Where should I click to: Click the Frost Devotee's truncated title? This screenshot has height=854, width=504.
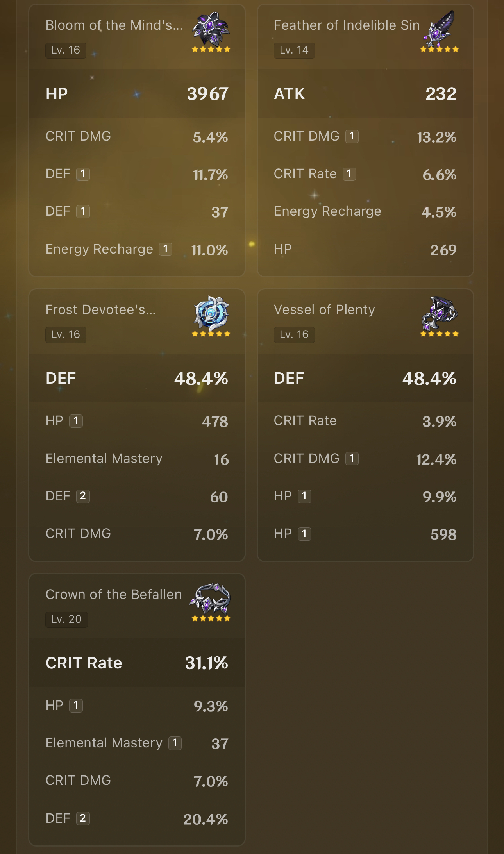coord(101,310)
